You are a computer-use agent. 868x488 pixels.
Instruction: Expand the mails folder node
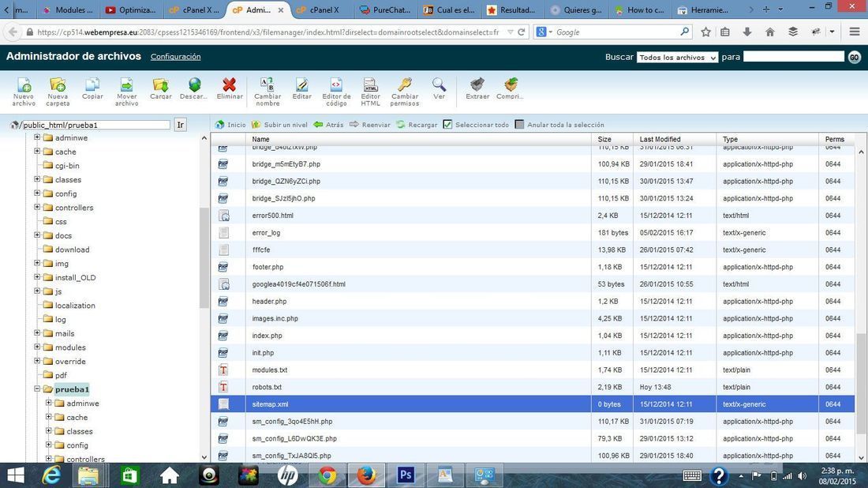pyautogui.click(x=37, y=333)
